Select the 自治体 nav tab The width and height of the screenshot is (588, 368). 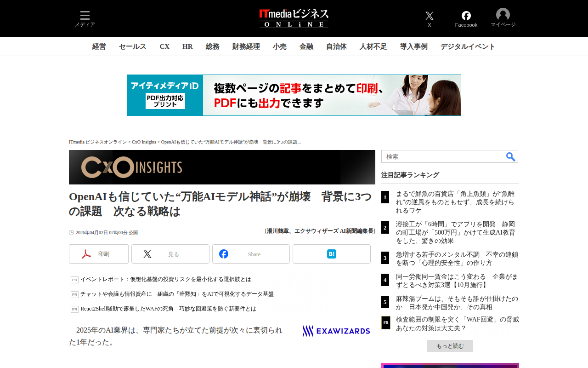click(x=337, y=46)
